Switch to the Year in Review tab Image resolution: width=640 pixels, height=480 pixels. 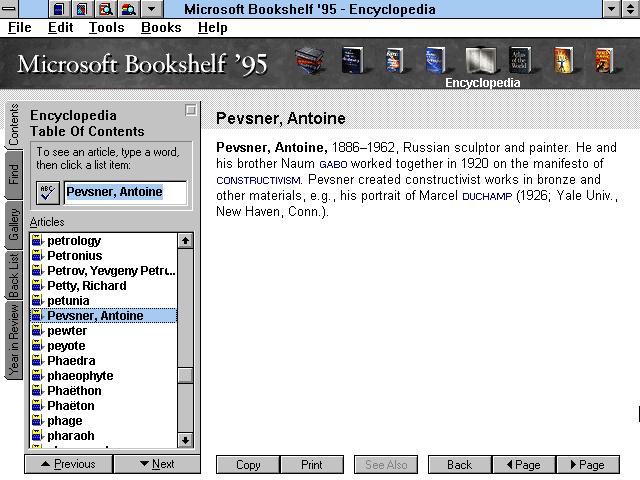(14, 340)
